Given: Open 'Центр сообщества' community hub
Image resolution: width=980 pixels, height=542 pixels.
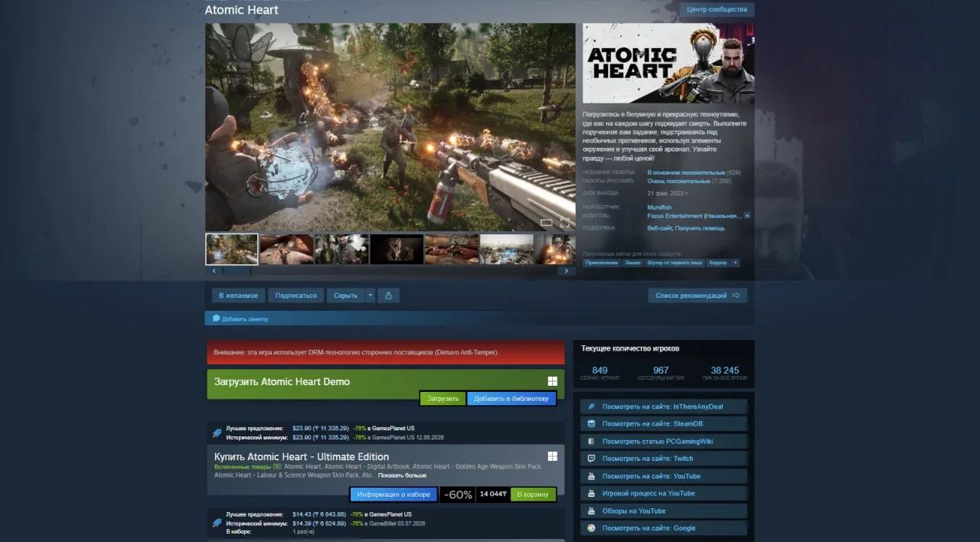Looking at the screenshot, I should pos(717,9).
